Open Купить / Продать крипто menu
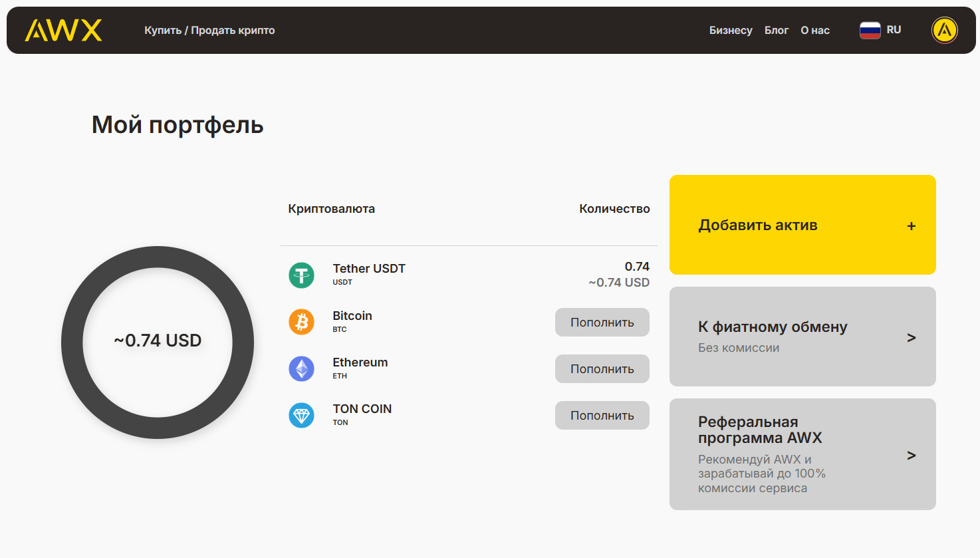This screenshot has width=980, height=558. [x=209, y=31]
